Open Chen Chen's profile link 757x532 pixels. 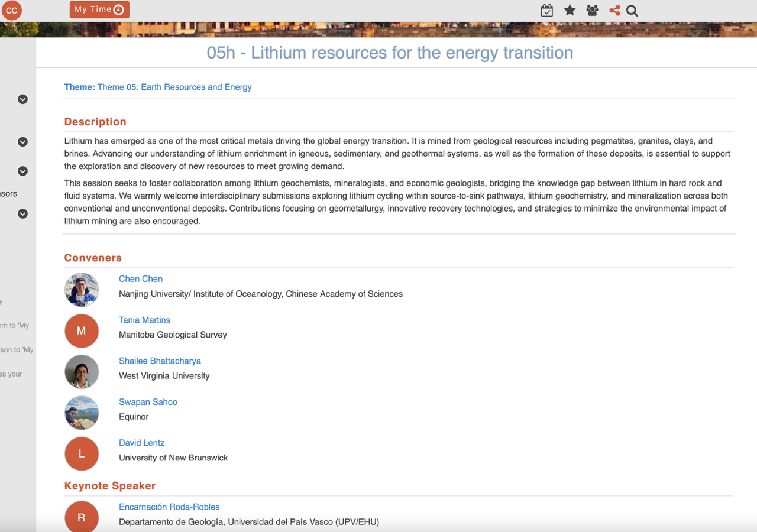click(x=141, y=279)
